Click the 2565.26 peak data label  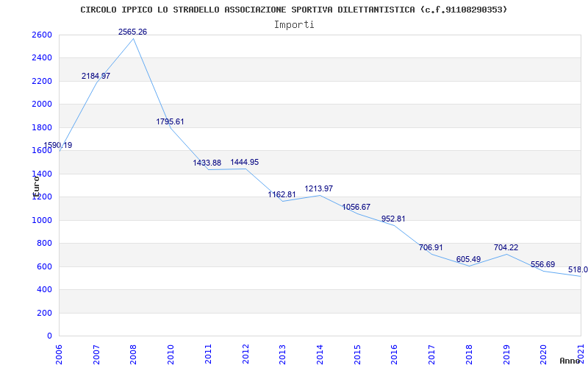133,32
